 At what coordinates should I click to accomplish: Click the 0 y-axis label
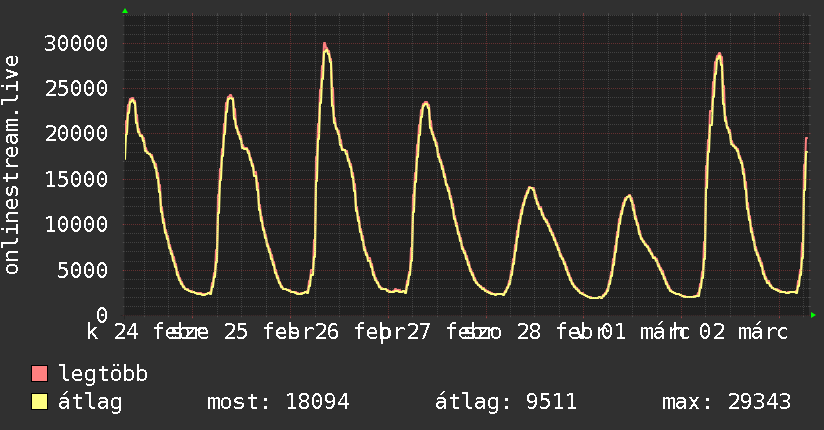pos(102,315)
